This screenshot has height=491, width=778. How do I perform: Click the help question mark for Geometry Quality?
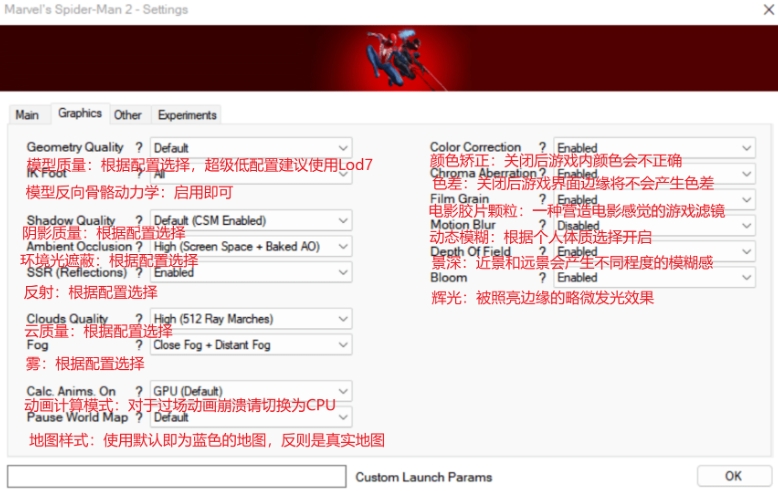[x=139, y=147]
